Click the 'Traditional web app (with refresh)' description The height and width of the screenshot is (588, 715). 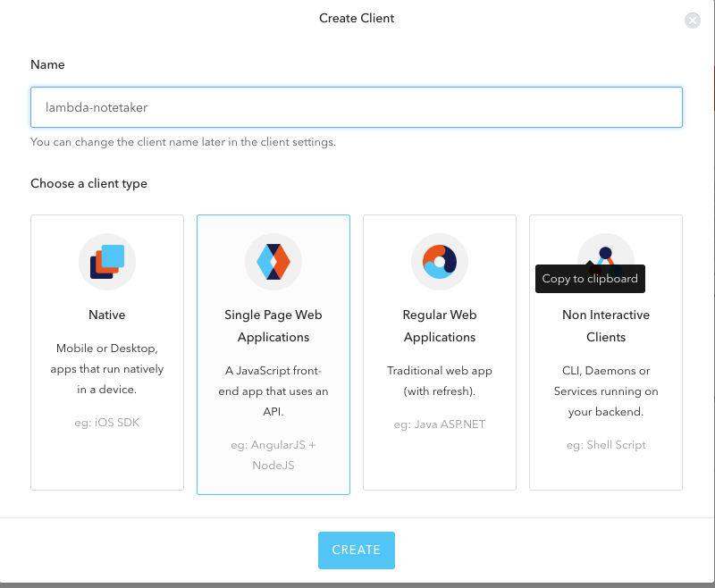pyautogui.click(x=440, y=381)
